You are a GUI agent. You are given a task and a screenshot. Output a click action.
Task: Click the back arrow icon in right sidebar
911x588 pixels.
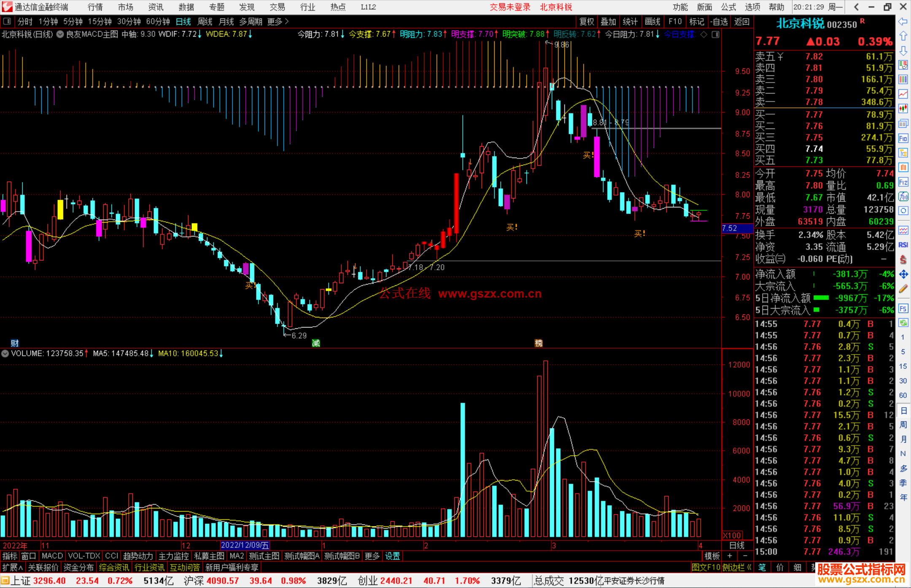(x=903, y=21)
